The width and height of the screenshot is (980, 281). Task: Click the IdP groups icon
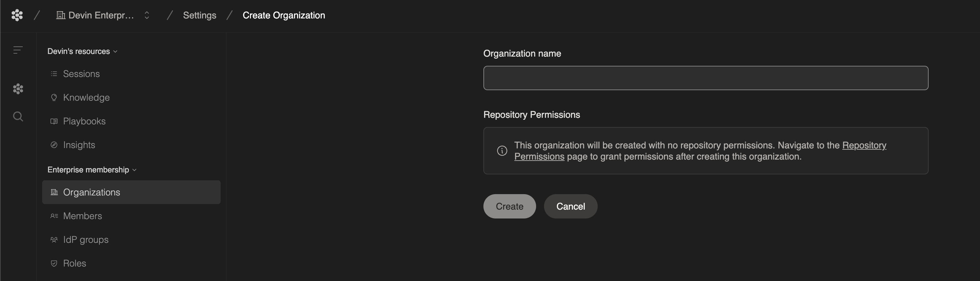click(54, 240)
